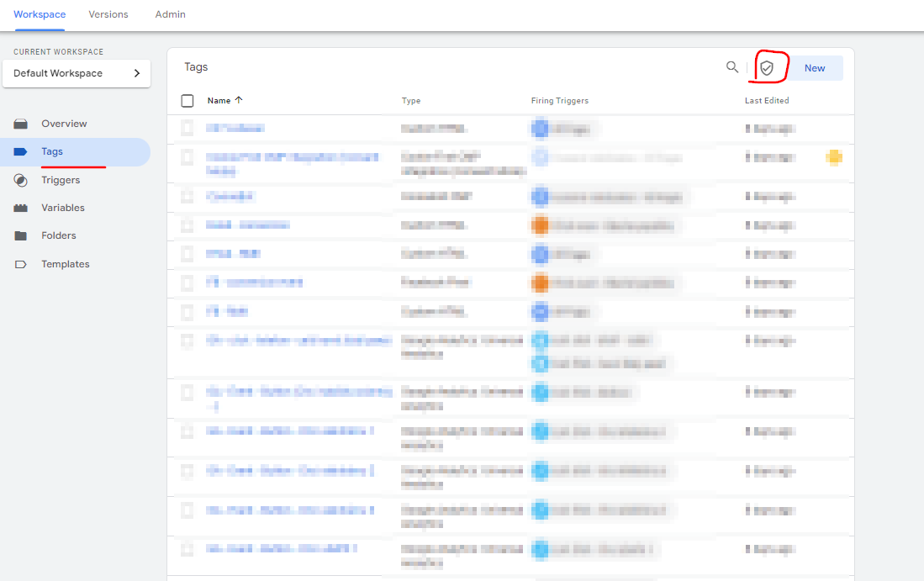The width and height of the screenshot is (924, 581).
Task: Click the Last Edited column header
Action: (767, 101)
